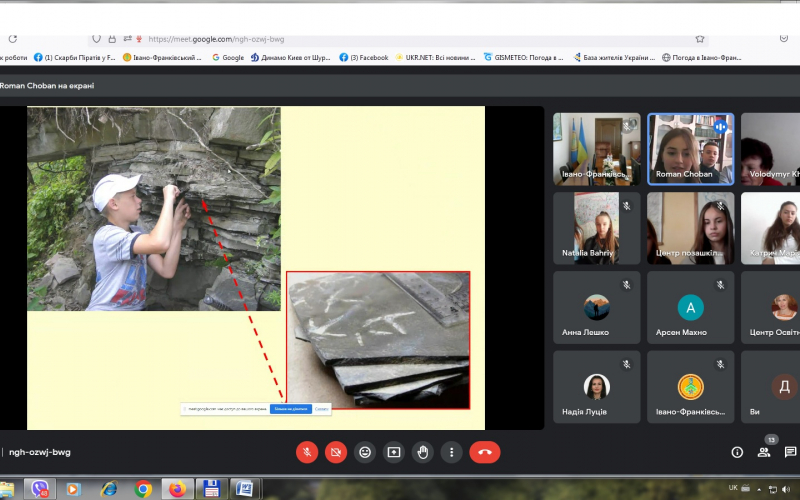Reload the page in Firefox
Screen dimensions: 800x500
pyautogui.click(x=13, y=39)
